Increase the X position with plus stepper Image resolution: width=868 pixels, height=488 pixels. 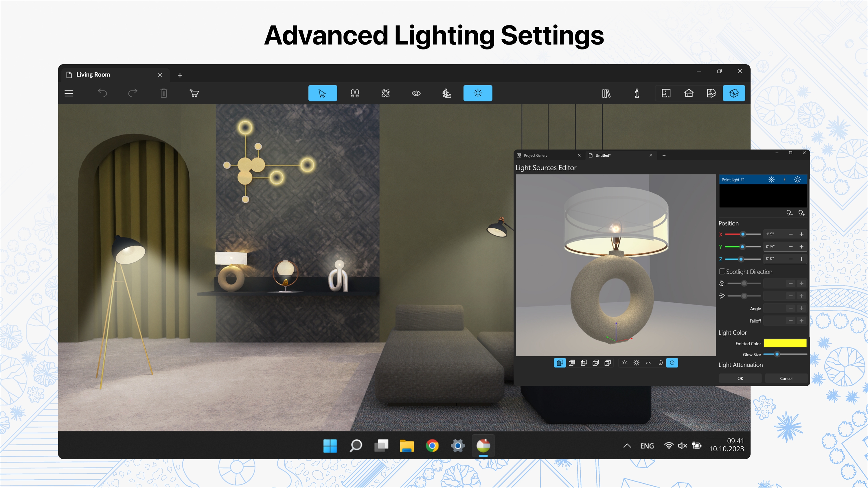click(802, 234)
